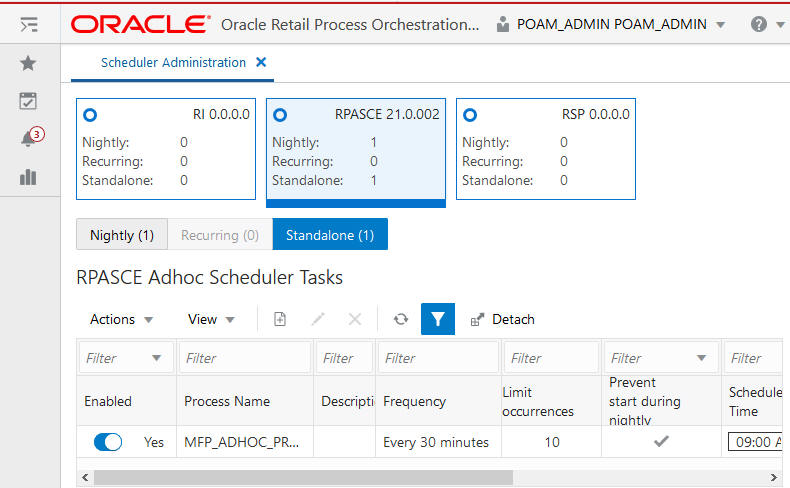Screen dimensions: 790x488
Task: Open the Actions menu
Action: 121,319
